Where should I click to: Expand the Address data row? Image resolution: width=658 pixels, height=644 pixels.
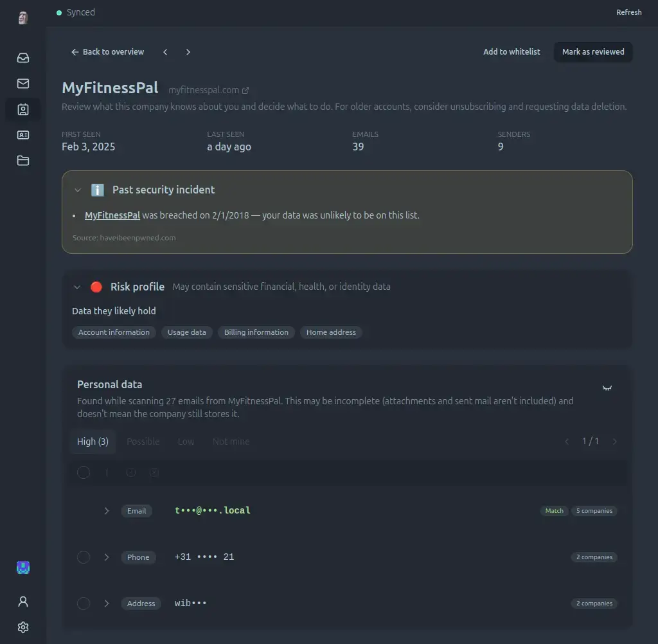click(x=107, y=604)
